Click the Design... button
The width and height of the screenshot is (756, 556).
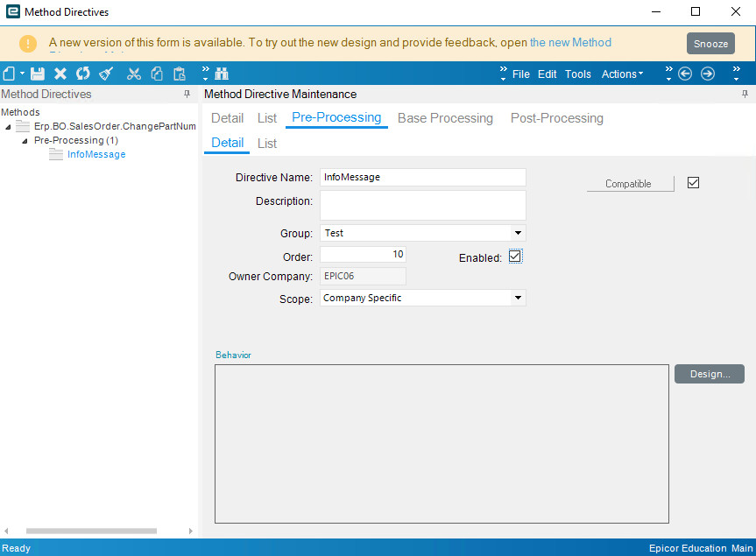(x=709, y=374)
